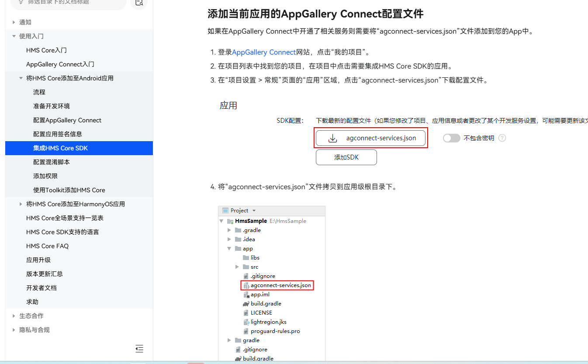Screen dimensions: 588x364
Task: Expand the 隐私与合规 section
Action: point(14,330)
